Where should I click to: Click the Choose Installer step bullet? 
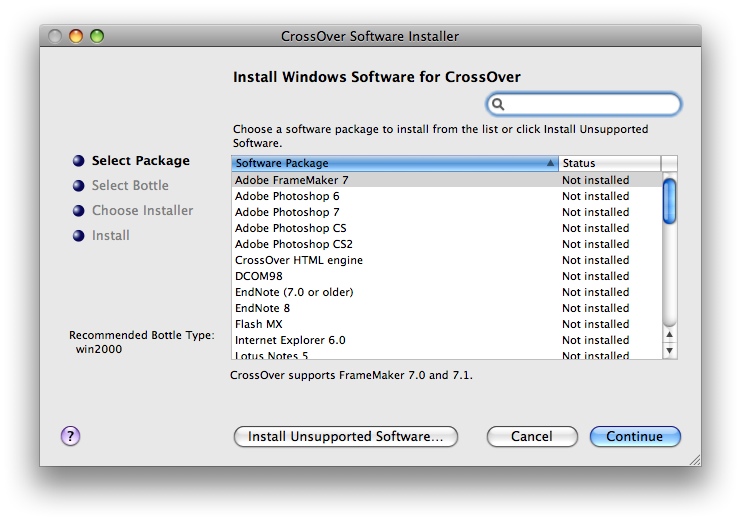[78, 210]
